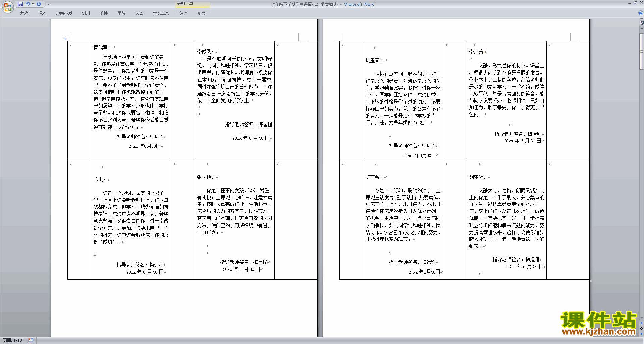Viewport: 644px width, 344px height.
Task: Open the 引用 ribbon tab
Action: (86, 13)
